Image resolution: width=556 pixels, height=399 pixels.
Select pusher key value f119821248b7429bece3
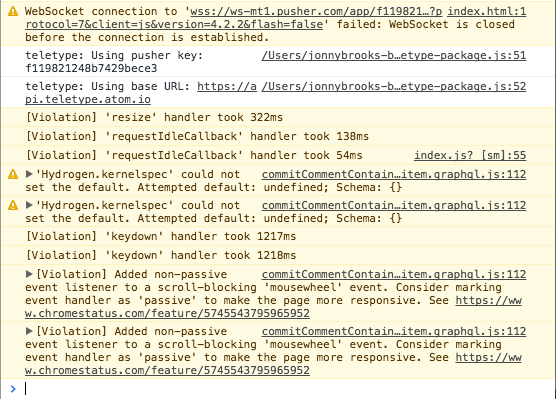[x=91, y=68]
